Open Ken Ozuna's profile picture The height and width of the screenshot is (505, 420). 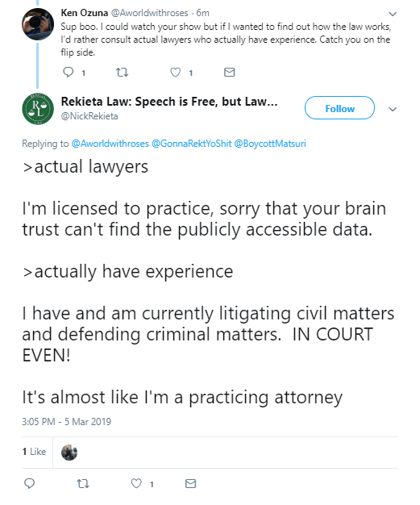pos(38,24)
